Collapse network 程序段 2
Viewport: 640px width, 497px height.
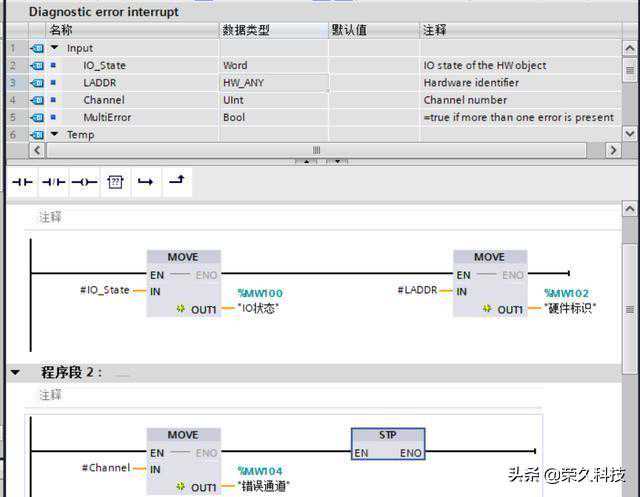click(15, 372)
